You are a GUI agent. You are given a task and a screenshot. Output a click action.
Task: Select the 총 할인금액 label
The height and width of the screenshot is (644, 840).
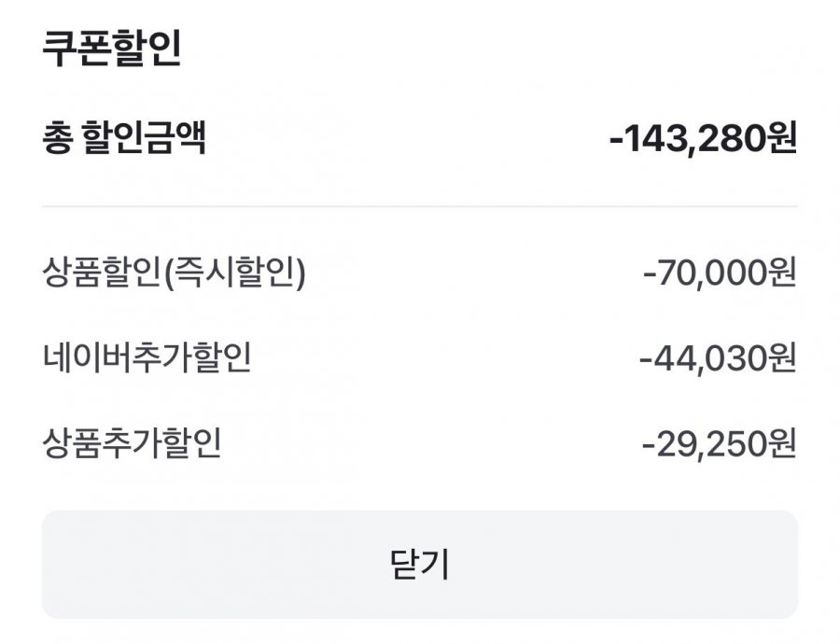click(124, 140)
